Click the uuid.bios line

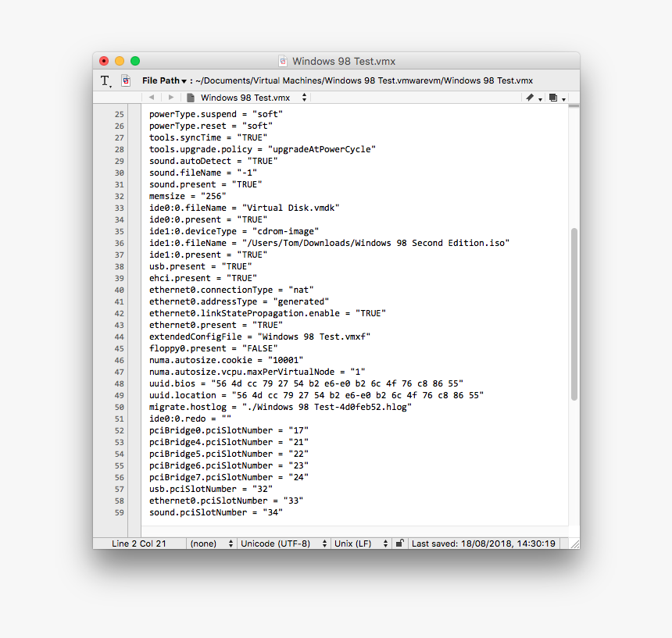306,383
